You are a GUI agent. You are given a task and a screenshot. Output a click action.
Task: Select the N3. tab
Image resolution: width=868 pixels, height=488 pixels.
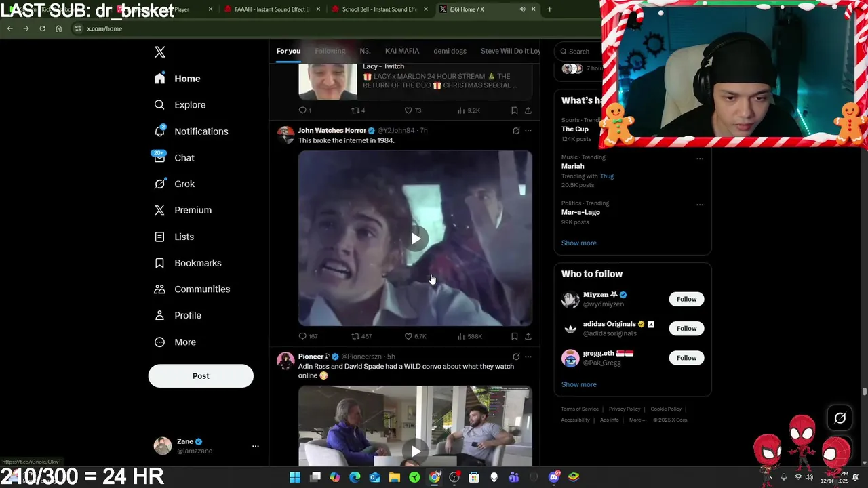click(x=365, y=51)
